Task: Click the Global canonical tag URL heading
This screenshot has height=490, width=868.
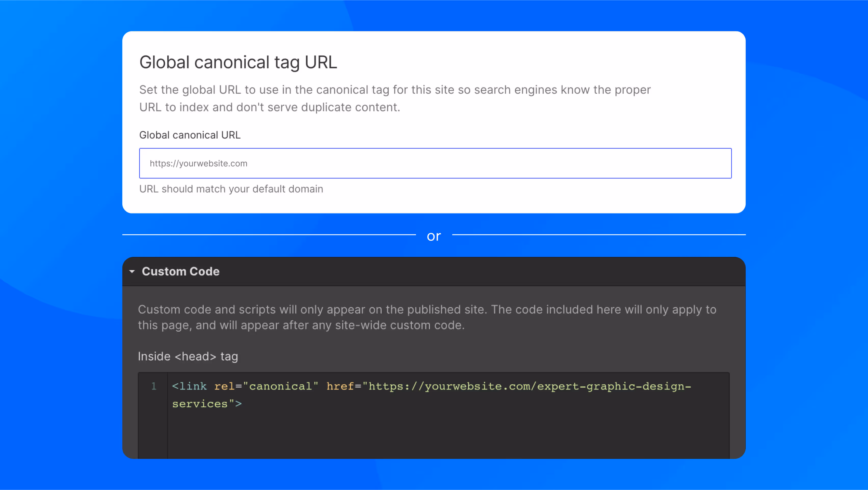Action: (238, 62)
